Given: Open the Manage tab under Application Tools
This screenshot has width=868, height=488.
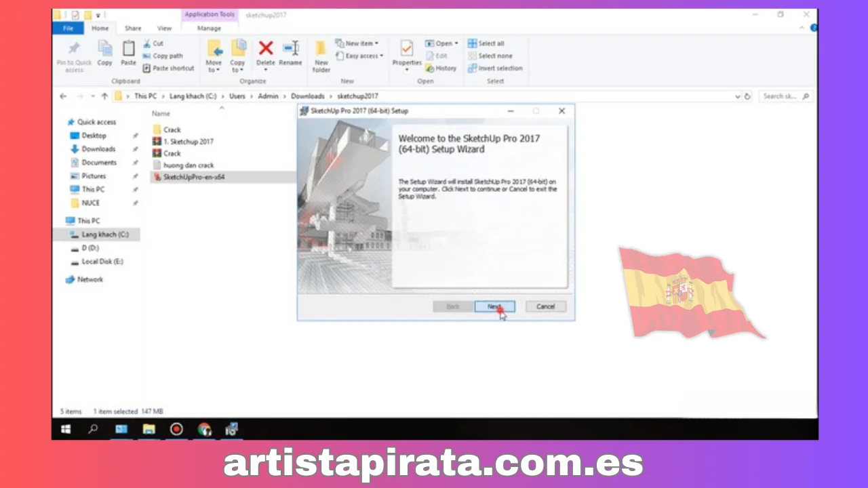Looking at the screenshot, I should pos(209,28).
